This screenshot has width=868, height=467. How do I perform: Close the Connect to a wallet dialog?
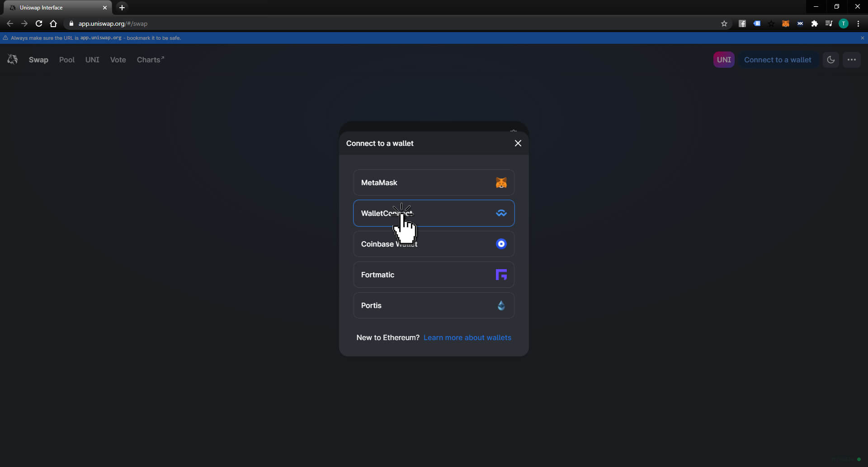[518, 143]
